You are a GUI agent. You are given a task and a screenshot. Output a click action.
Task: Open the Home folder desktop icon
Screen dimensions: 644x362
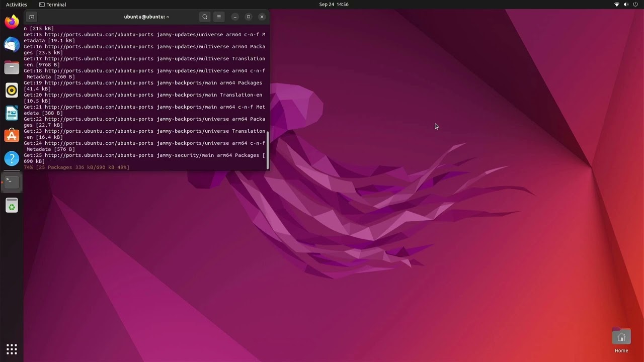click(621, 340)
